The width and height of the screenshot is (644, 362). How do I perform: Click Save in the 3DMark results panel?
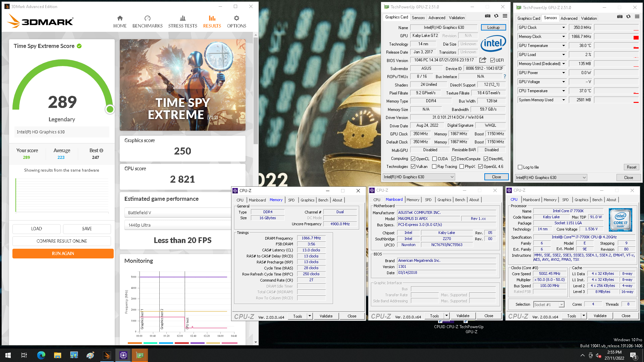87,229
